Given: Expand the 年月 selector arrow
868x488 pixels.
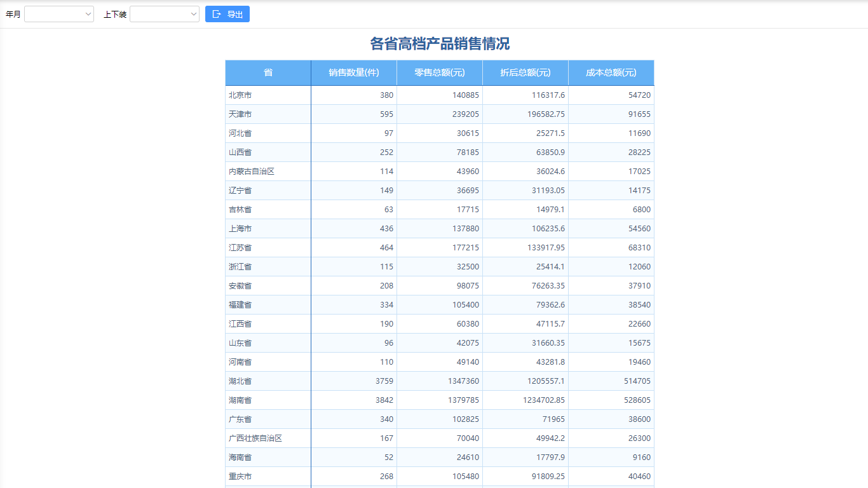Looking at the screenshot, I should [x=88, y=13].
